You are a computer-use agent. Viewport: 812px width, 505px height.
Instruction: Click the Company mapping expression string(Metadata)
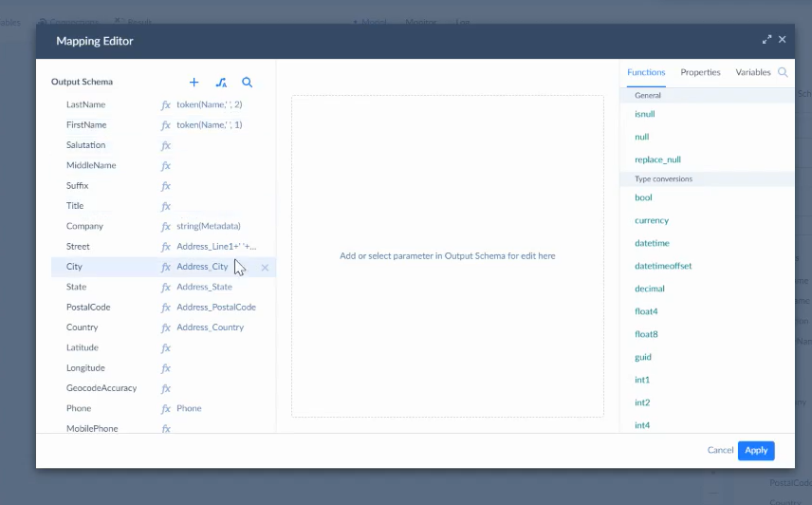(x=209, y=227)
